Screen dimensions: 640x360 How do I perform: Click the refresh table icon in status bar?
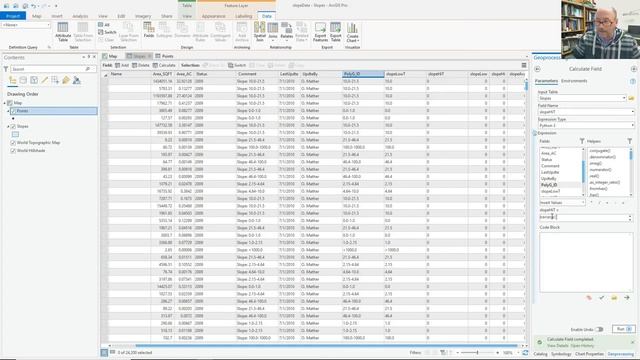pos(525,353)
